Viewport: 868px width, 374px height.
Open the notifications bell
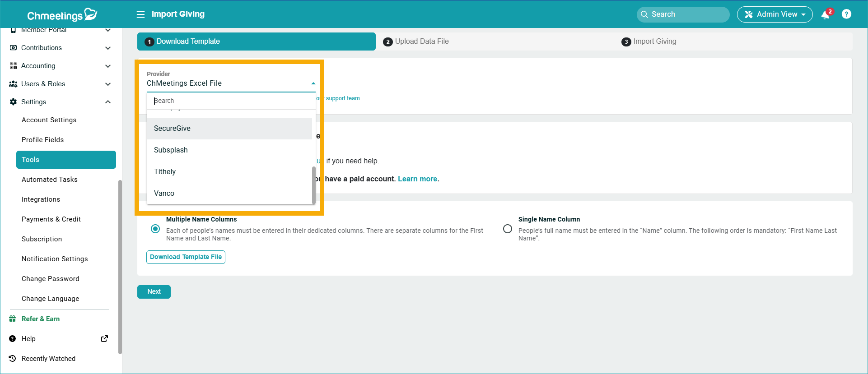click(825, 15)
